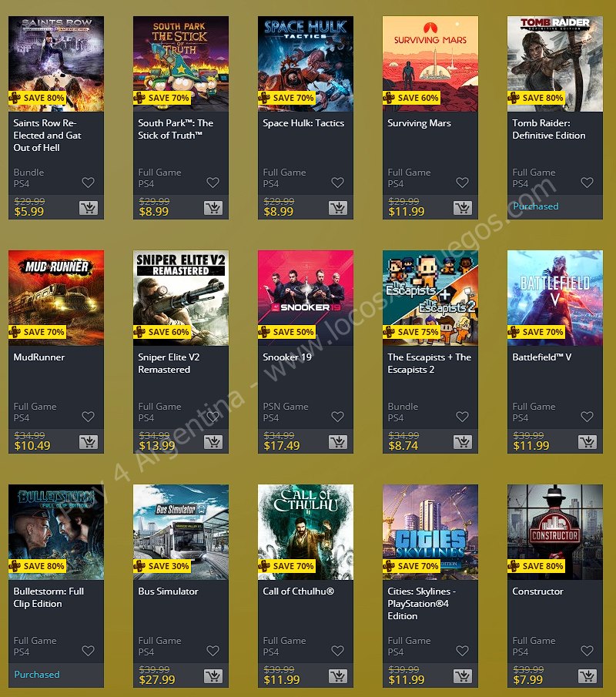Add Constructor to the cart
The image size is (616, 697).
(588, 676)
